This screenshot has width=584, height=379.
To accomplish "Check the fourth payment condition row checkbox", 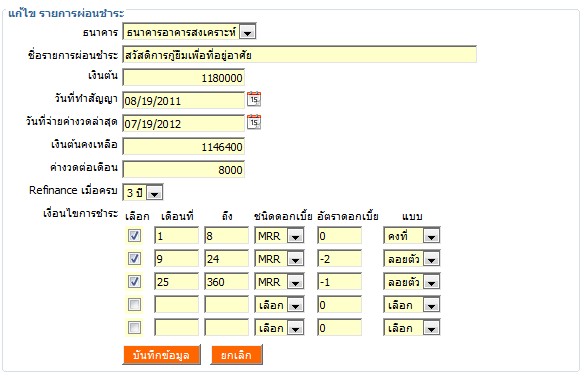I will [x=134, y=305].
